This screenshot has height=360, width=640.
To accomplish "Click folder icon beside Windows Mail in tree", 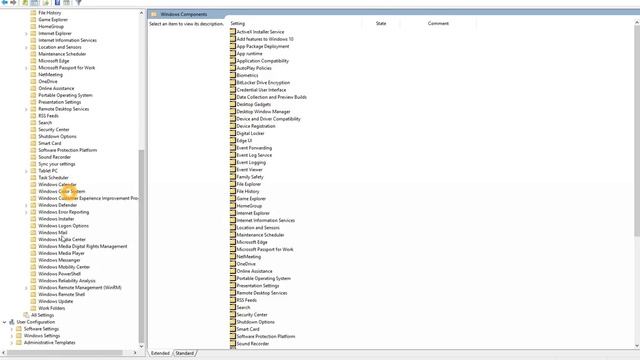I will click(x=33, y=233).
